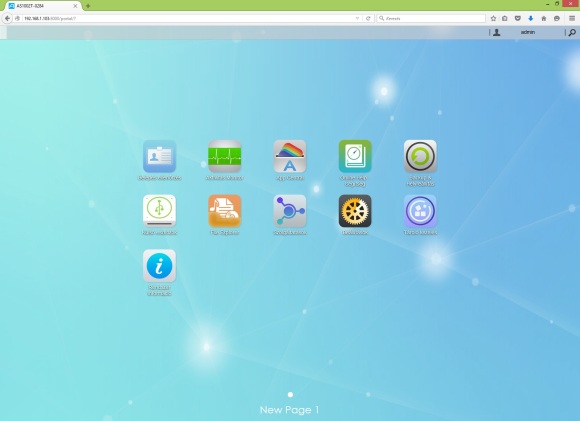Click the 'New Page 1' page label
The width and height of the screenshot is (580, 421).
[x=290, y=410]
